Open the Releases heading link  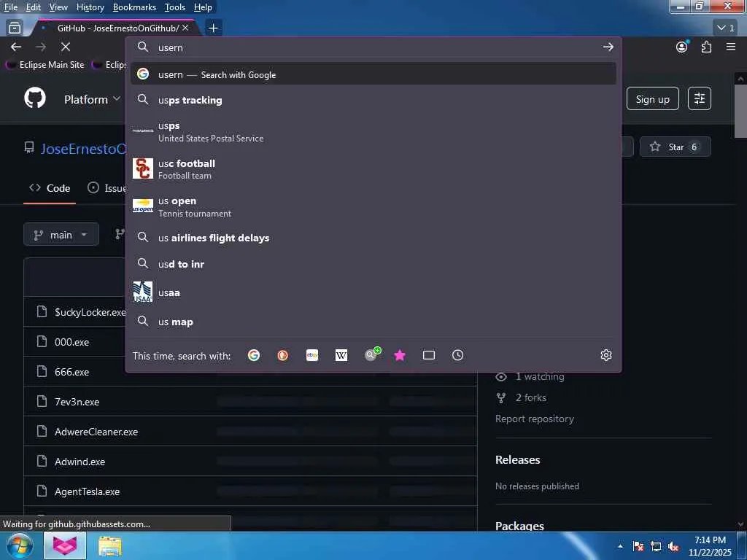click(x=517, y=459)
